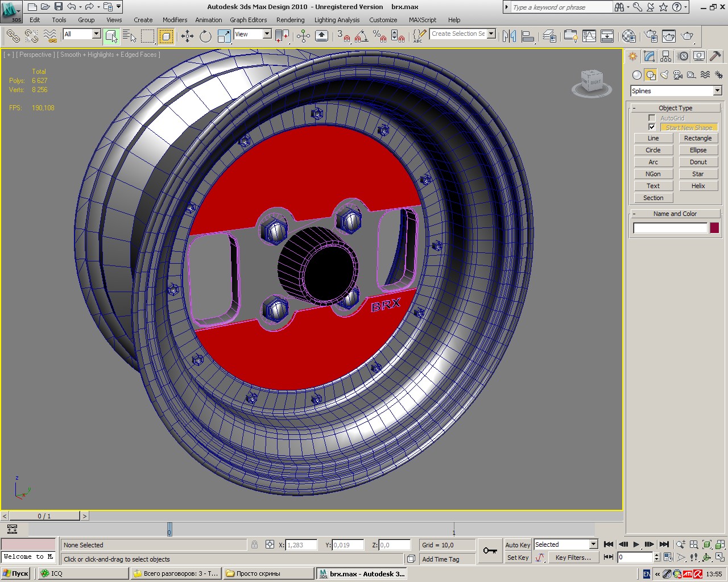
Task: Activate the Select Object tool
Action: pos(111,36)
